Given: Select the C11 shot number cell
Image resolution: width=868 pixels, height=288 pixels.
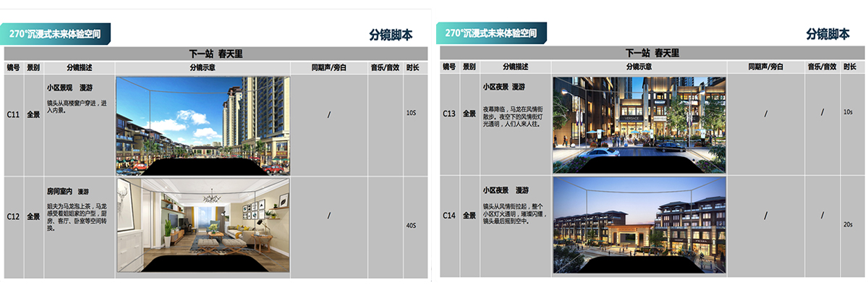Looking at the screenshot, I should click(13, 114).
